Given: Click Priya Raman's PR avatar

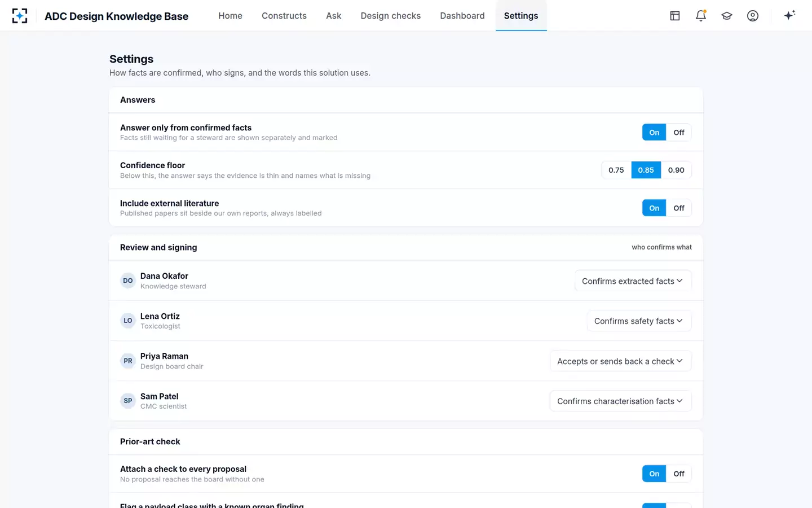Looking at the screenshot, I should tap(128, 361).
